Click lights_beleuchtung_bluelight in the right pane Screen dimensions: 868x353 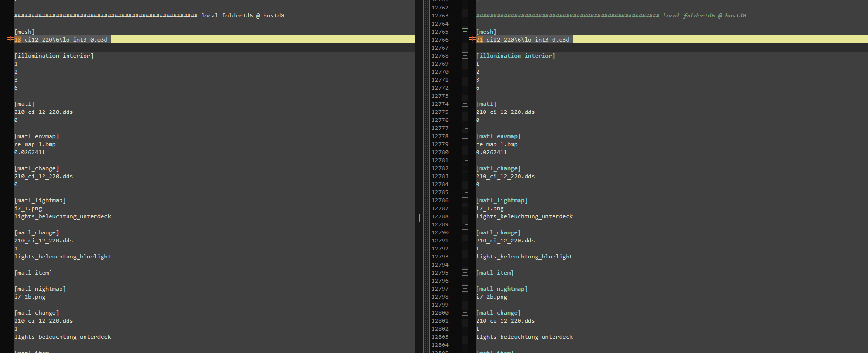click(x=524, y=257)
